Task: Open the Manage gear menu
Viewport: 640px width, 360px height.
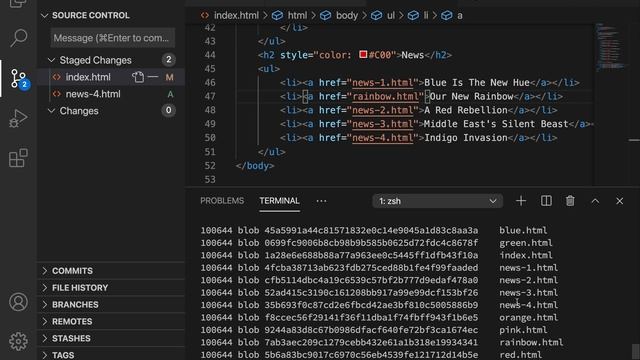Action: (18, 341)
